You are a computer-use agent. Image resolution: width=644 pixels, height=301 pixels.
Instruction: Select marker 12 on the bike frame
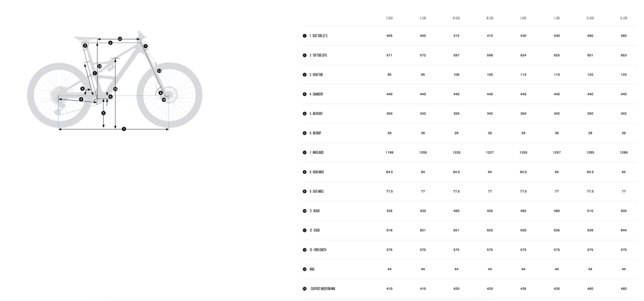[x=99, y=66]
